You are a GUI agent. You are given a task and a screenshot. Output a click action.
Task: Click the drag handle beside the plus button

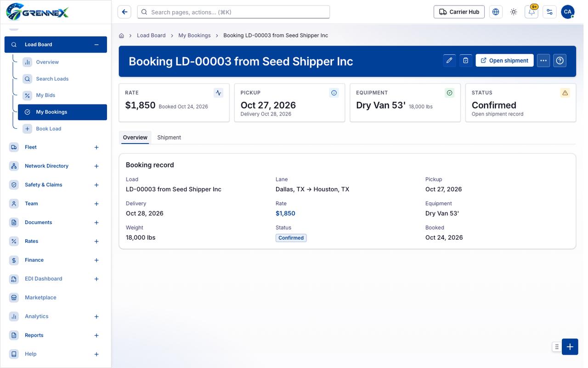[x=557, y=347]
